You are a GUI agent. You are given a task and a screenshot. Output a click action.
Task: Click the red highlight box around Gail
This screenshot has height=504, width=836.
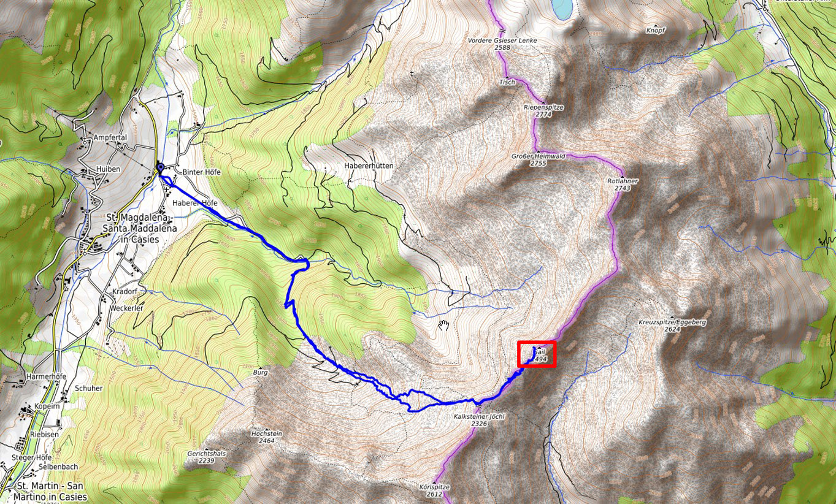537,354
